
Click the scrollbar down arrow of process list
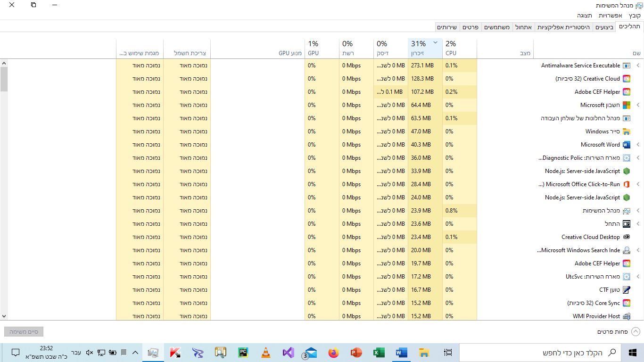[4, 316]
